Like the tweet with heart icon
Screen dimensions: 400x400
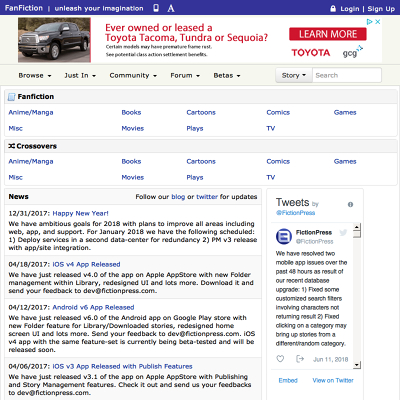click(280, 359)
